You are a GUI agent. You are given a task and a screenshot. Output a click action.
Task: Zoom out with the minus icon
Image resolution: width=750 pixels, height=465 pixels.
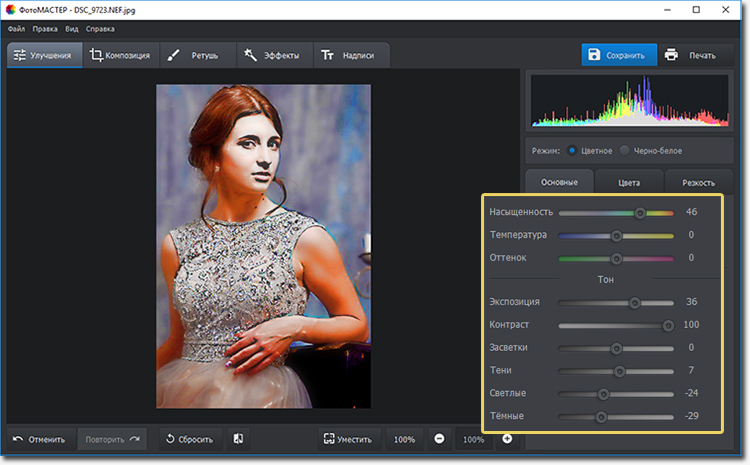coord(439,439)
